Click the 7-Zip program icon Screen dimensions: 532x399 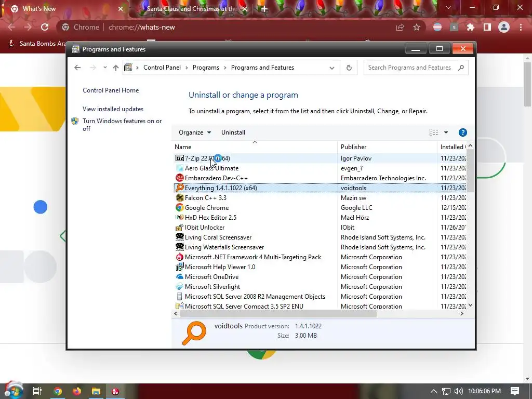(x=179, y=158)
